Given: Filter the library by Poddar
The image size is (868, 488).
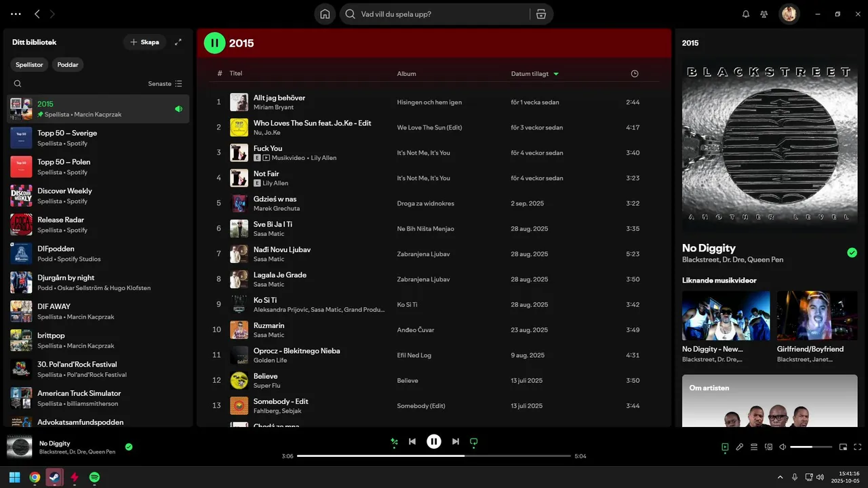Looking at the screenshot, I should (x=68, y=65).
